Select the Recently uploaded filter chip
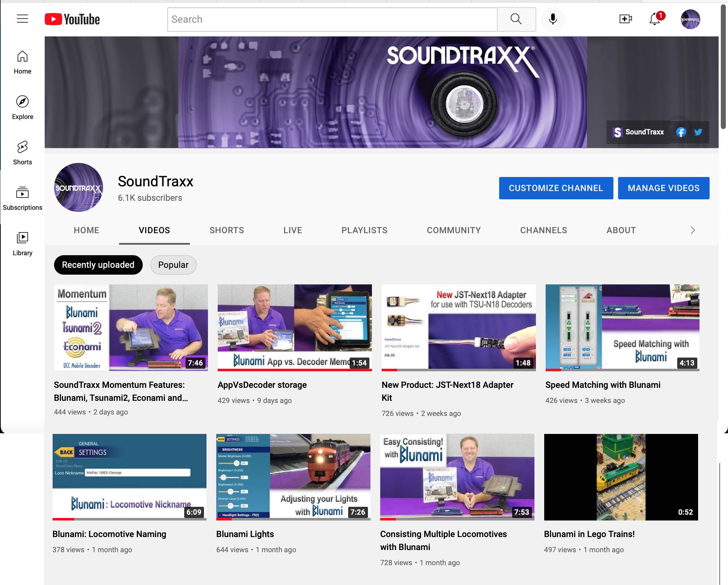The image size is (728, 585). click(x=98, y=265)
